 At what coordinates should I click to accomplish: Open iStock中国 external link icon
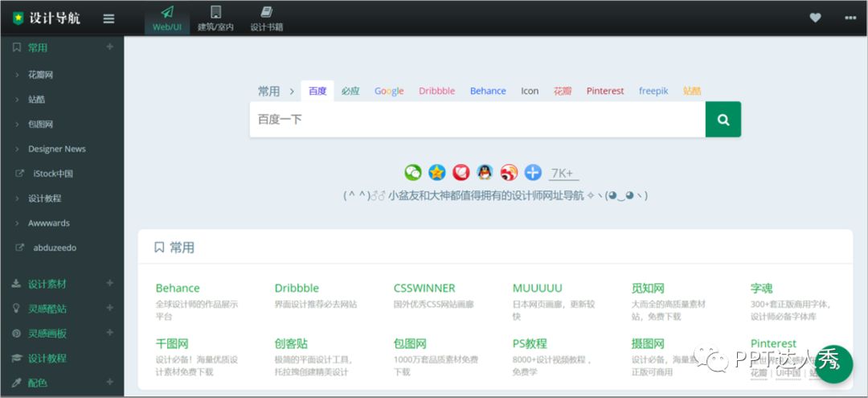coord(19,173)
